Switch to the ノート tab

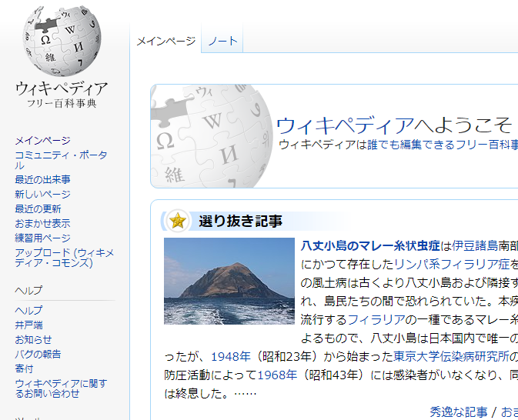222,41
